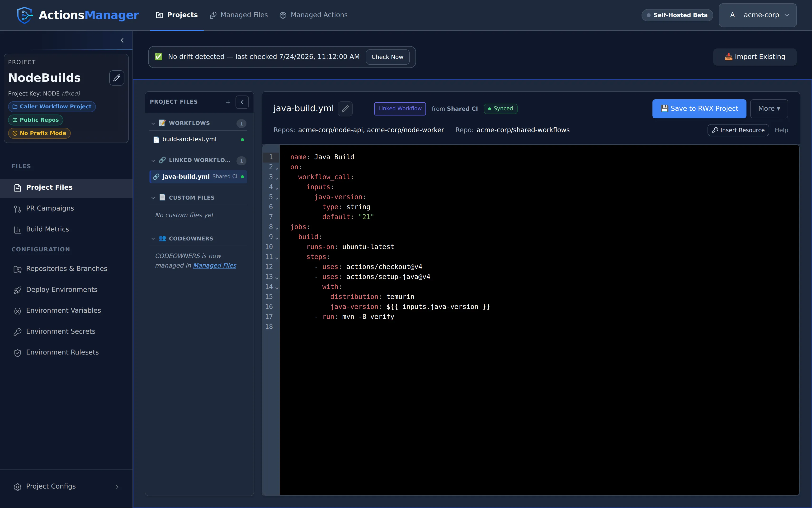The image size is (812, 508).
Task: Click the Synced status badge
Action: click(x=500, y=109)
